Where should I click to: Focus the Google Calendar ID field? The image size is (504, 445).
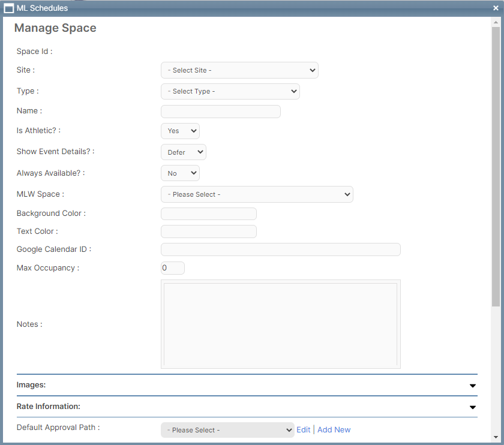[281, 249]
